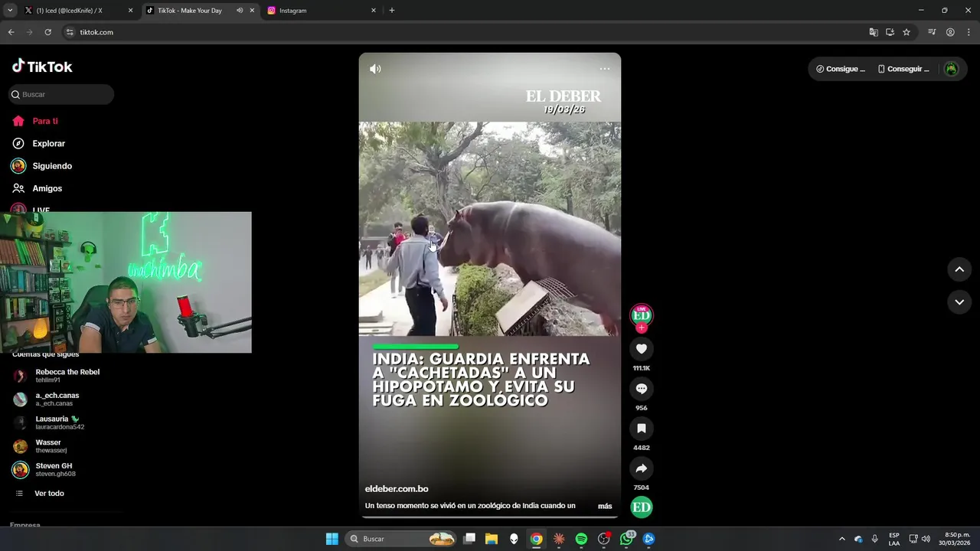Translate this page with the browser icon
The height and width of the screenshot is (551, 980).
click(x=874, y=32)
